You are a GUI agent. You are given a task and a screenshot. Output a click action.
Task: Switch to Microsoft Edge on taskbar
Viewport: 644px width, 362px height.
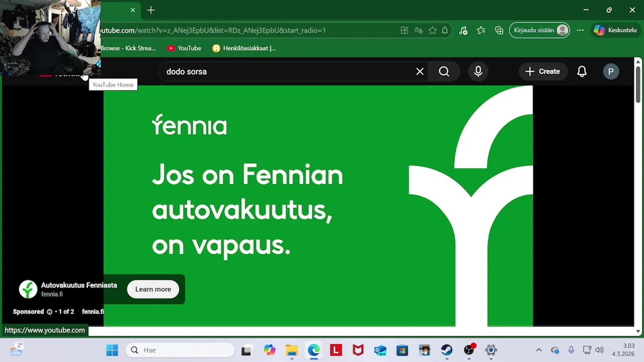(314, 350)
